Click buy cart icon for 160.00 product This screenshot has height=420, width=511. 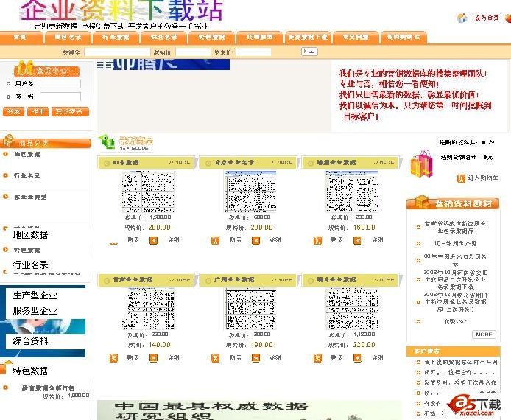[317, 241]
